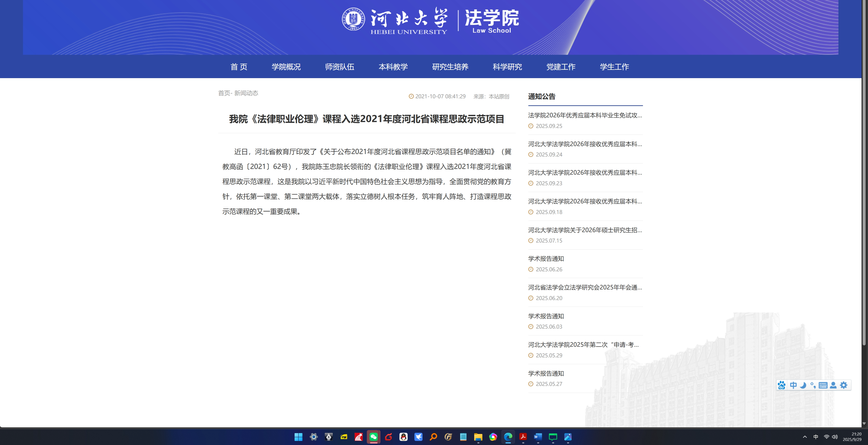The height and width of the screenshot is (445, 868).
Task: Open Word from the taskbar
Action: click(538, 437)
